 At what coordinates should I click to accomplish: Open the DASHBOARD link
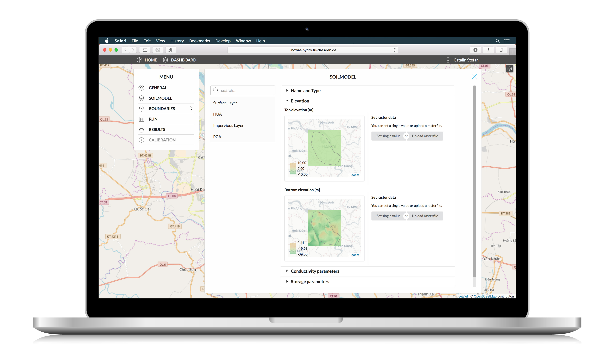(x=184, y=60)
